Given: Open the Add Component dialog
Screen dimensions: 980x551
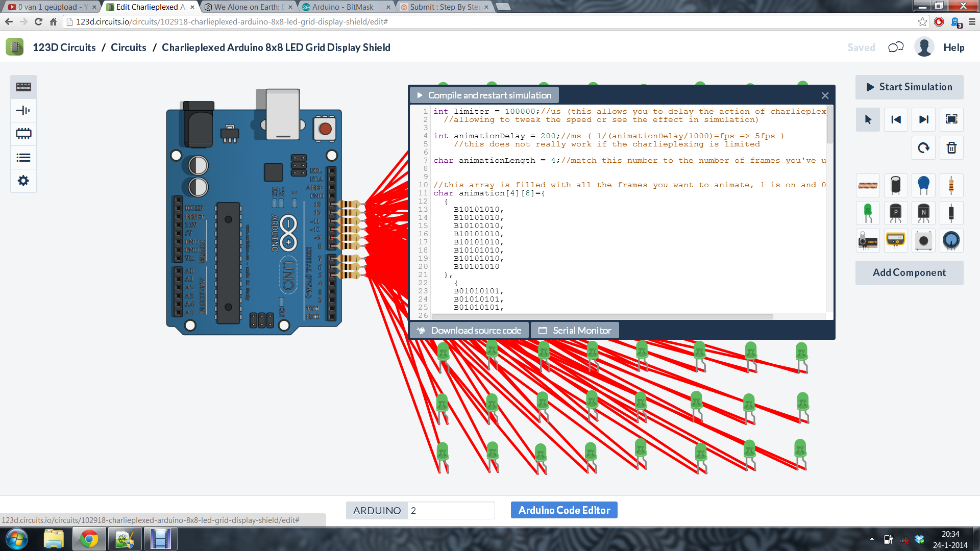Looking at the screenshot, I should coord(909,272).
